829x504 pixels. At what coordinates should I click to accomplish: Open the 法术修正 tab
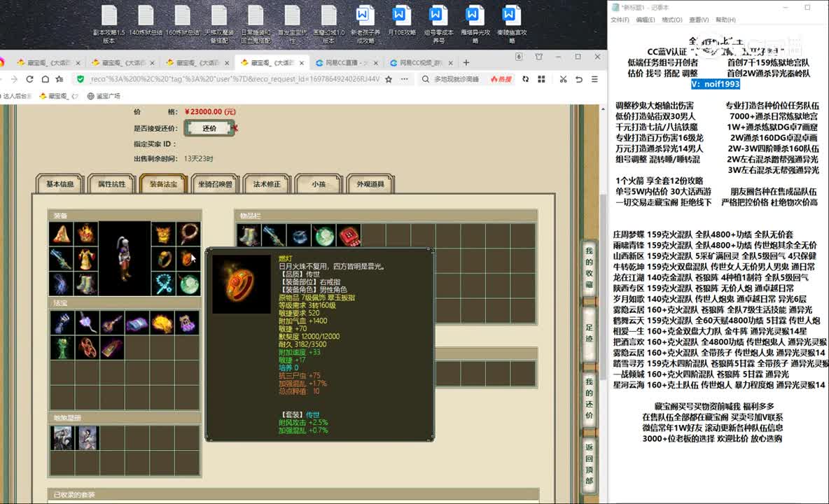click(267, 184)
